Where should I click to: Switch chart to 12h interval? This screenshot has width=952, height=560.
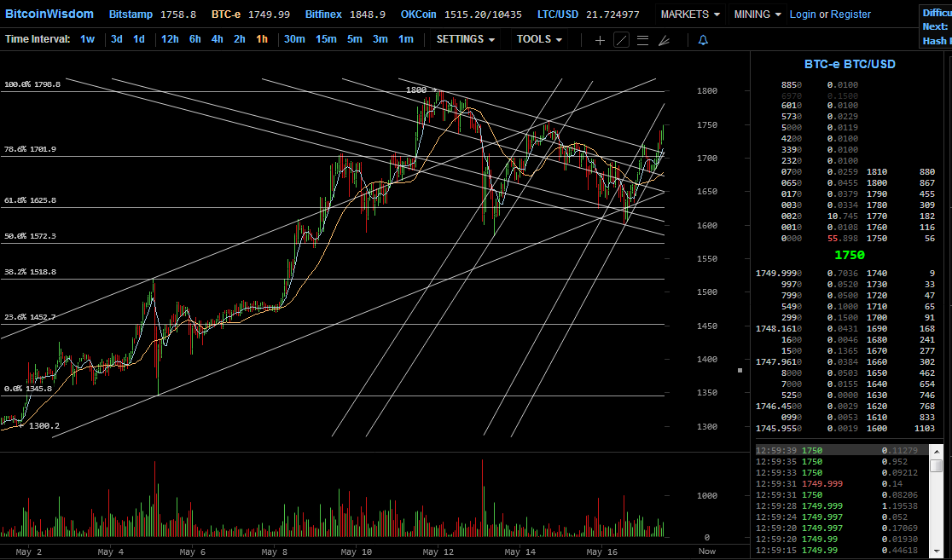coord(170,39)
